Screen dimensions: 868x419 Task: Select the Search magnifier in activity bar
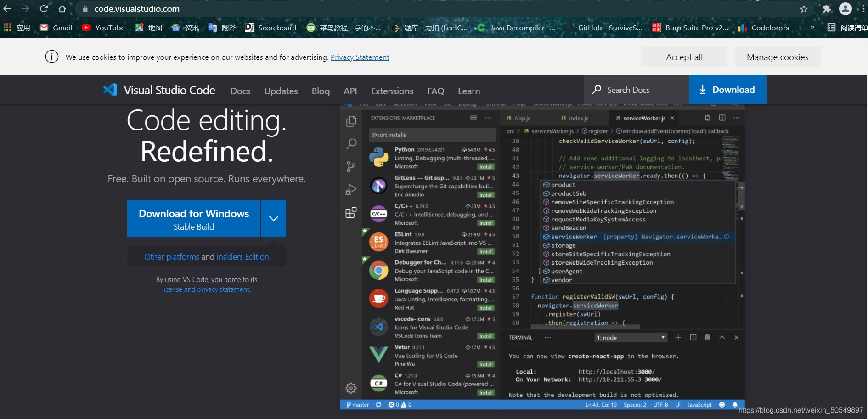click(351, 144)
